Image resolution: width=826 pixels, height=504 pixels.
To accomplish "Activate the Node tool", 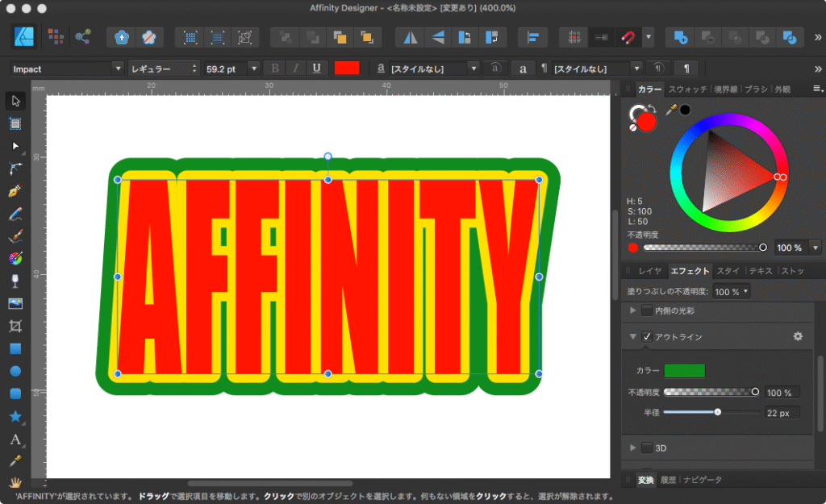I will pos(15,146).
